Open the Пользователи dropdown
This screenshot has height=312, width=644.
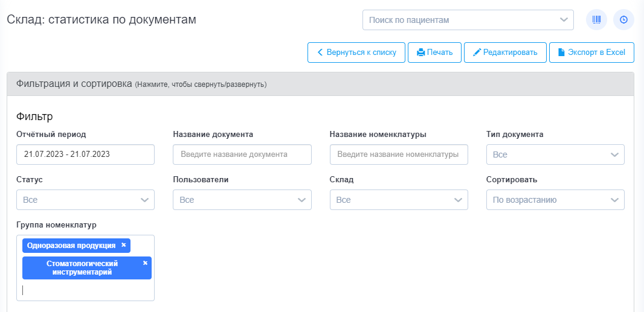[242, 200]
